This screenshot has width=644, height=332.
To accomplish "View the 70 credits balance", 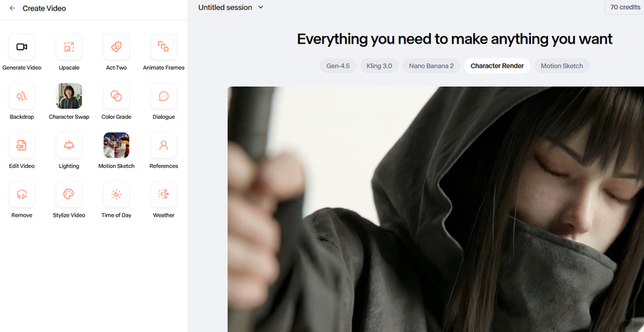I will (624, 8).
